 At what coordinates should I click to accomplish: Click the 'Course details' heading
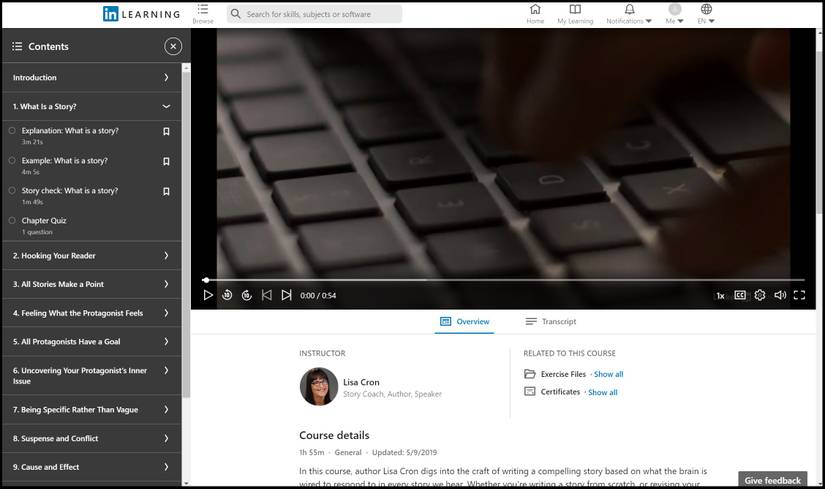334,435
